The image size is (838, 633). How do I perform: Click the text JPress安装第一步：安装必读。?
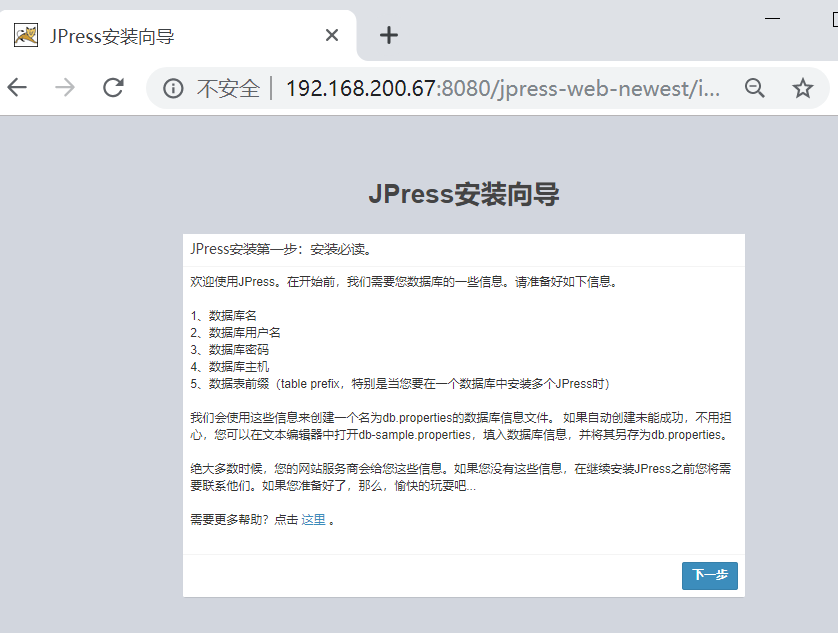[281, 249]
